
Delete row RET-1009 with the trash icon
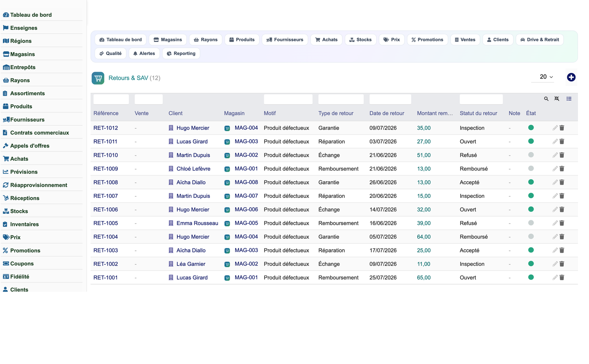coord(562,169)
